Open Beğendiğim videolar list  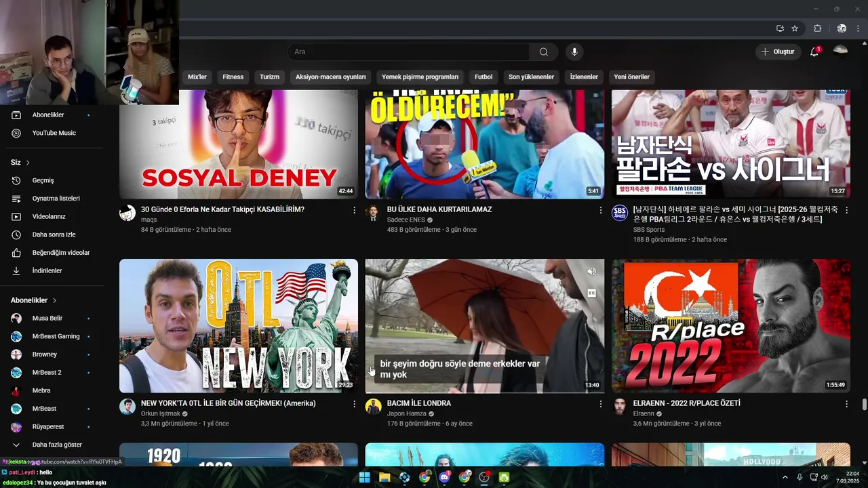click(51, 253)
